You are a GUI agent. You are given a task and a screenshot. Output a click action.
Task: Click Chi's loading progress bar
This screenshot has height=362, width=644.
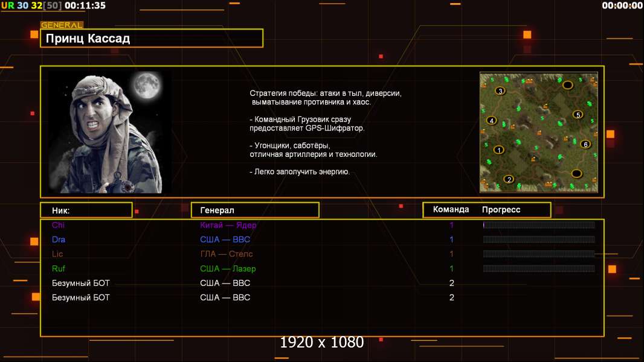click(539, 224)
